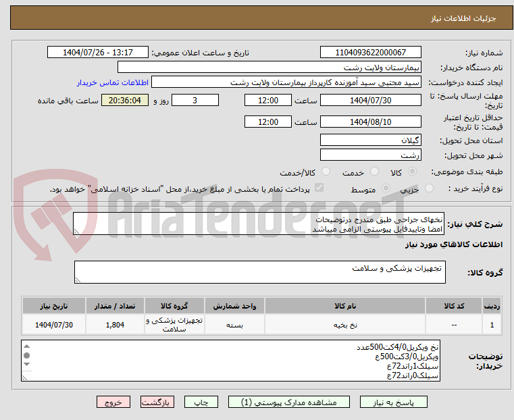Open مشاهده مدارک پیوستی (1) button

[289, 402]
